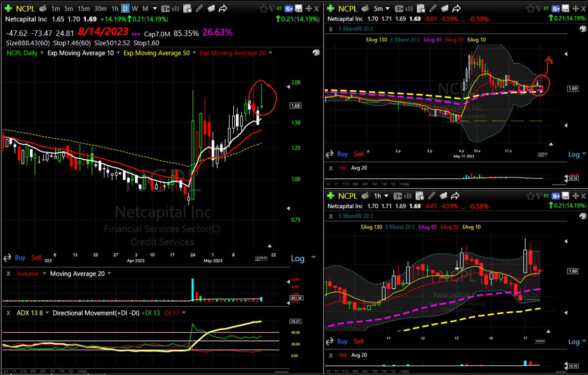588x375 pixels.
Task: Save the daily chart with the floppy disk icon
Action: click(x=298, y=9)
